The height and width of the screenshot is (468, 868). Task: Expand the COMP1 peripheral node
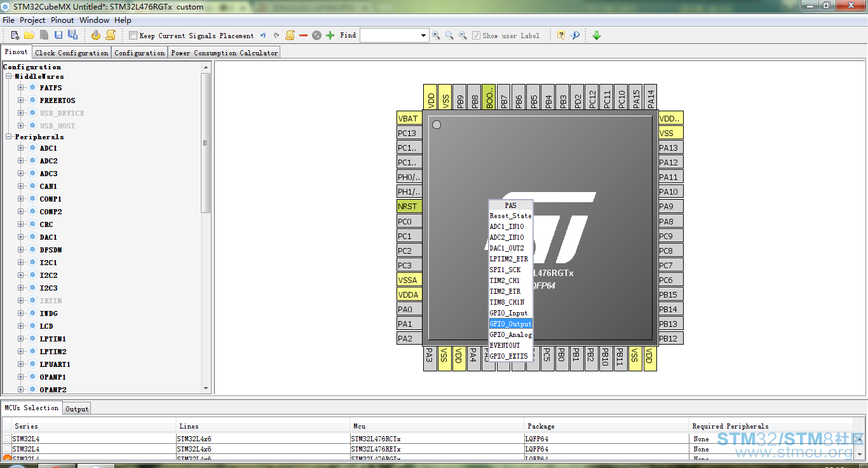[21, 199]
